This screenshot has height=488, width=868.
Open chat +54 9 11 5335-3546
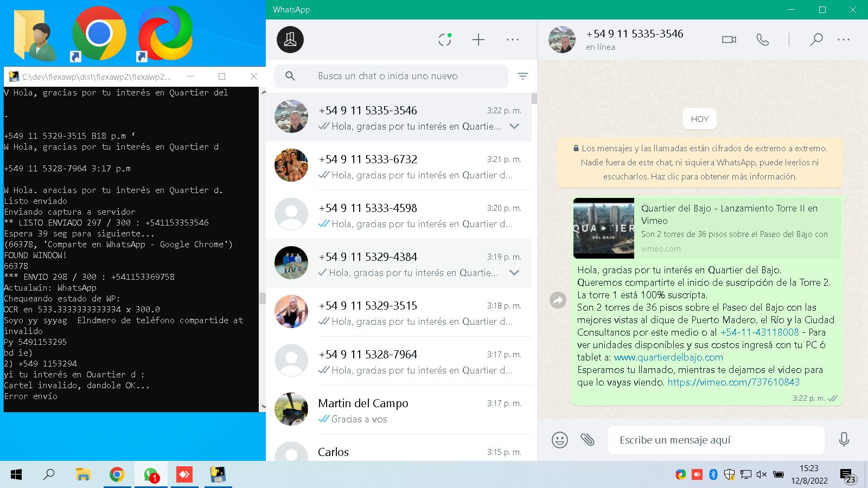398,117
